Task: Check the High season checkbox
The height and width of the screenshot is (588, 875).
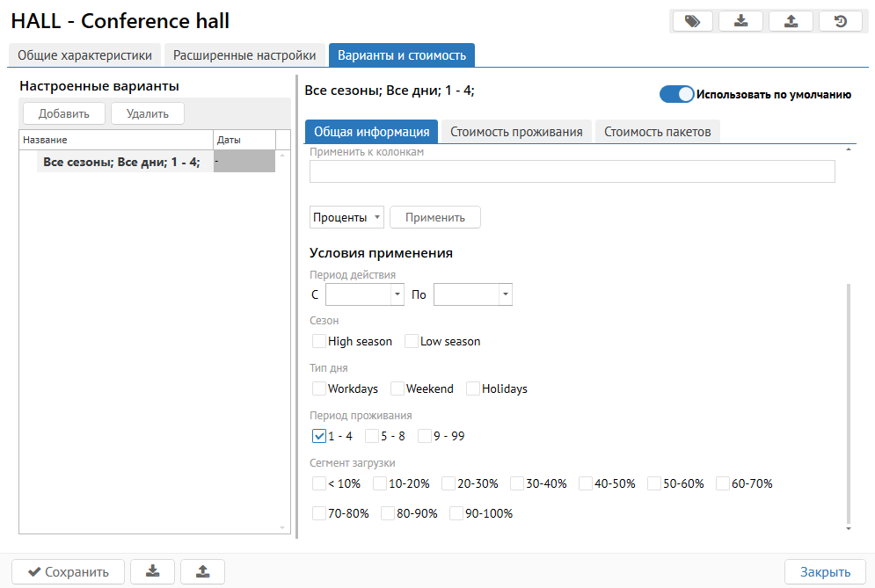Action: click(x=319, y=341)
